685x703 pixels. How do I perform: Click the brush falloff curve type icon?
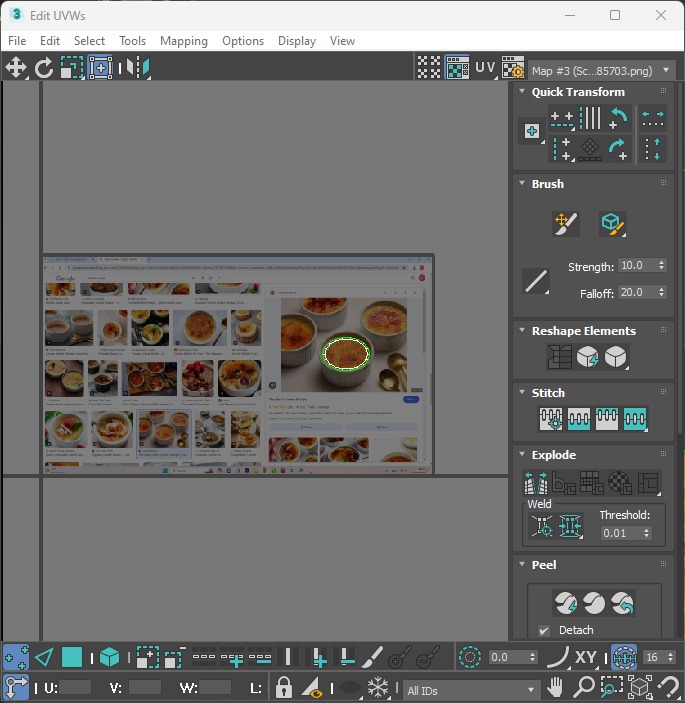(x=536, y=281)
